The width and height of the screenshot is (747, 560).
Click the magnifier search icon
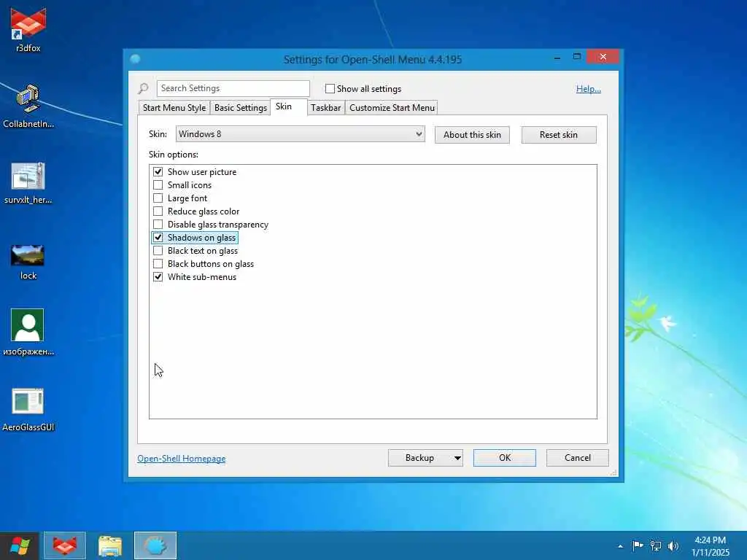[x=144, y=88]
